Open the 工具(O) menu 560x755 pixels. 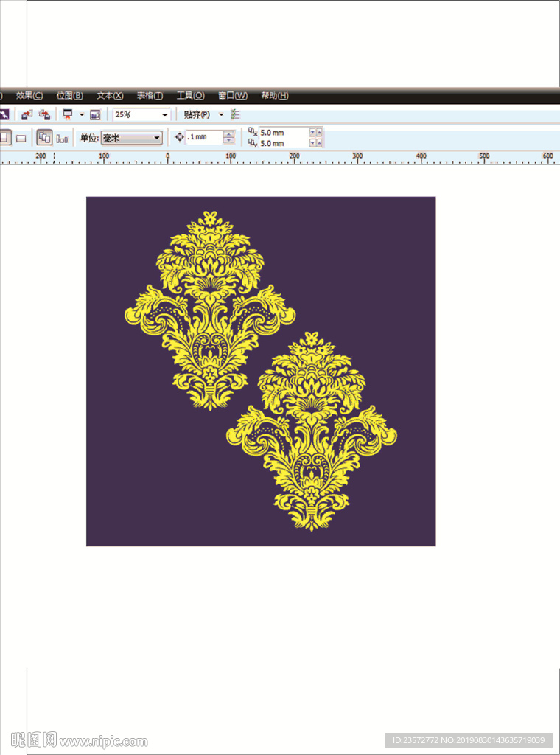(191, 96)
